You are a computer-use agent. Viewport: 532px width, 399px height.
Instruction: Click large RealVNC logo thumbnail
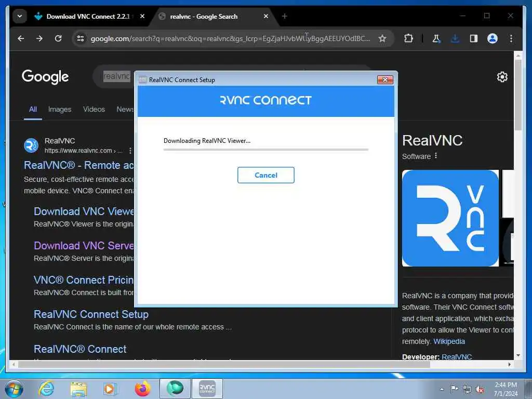[x=450, y=218]
